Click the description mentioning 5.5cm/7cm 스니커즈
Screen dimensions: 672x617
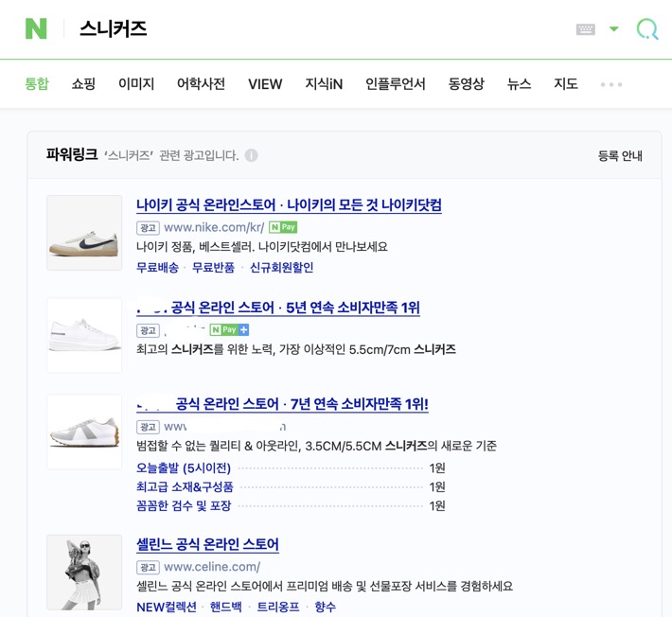295,349
